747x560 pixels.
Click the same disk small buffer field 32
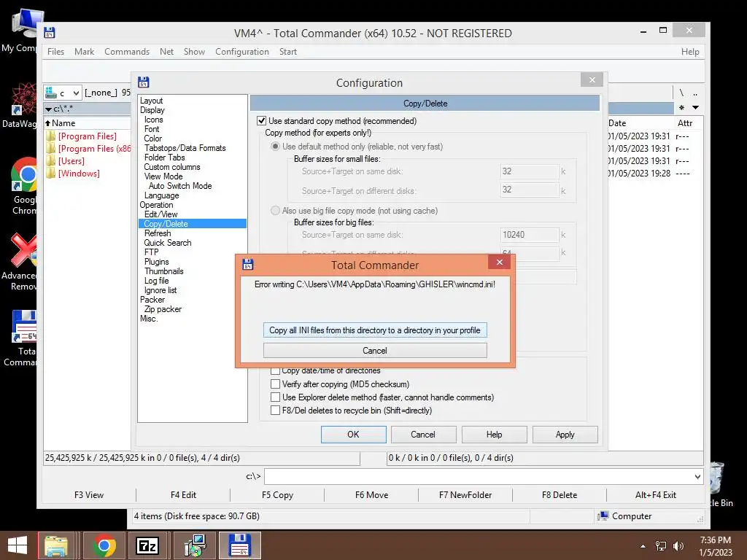pos(530,171)
